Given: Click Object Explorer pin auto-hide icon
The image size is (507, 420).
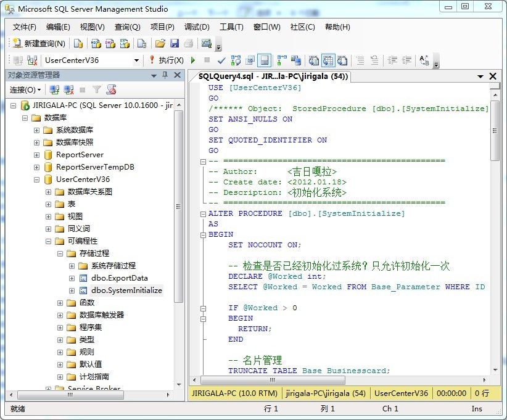Looking at the screenshot, I should [165, 75].
